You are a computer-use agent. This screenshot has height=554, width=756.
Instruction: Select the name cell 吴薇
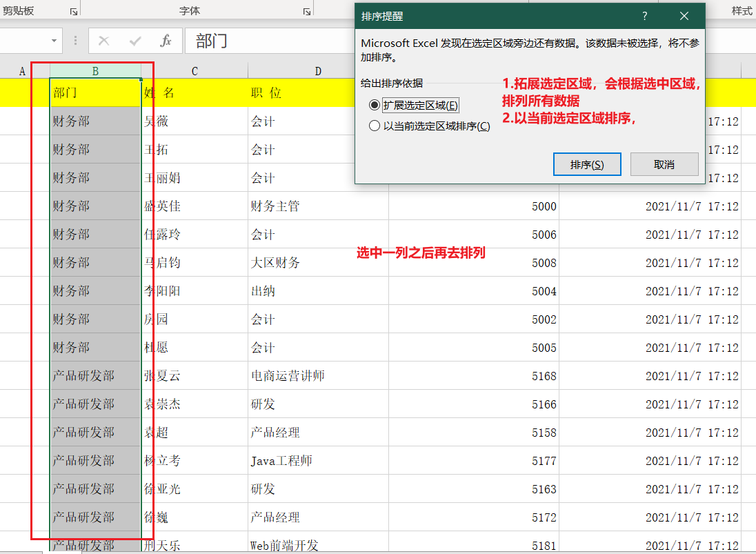pos(195,121)
